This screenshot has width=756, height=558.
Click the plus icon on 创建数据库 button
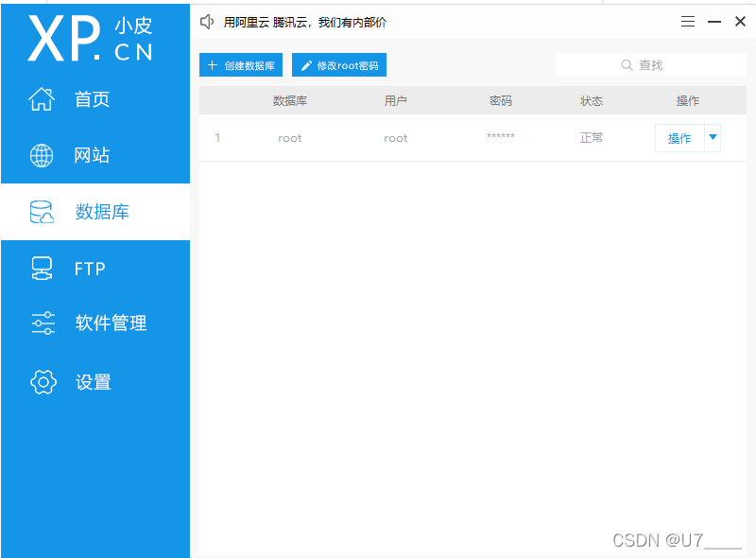coord(213,65)
